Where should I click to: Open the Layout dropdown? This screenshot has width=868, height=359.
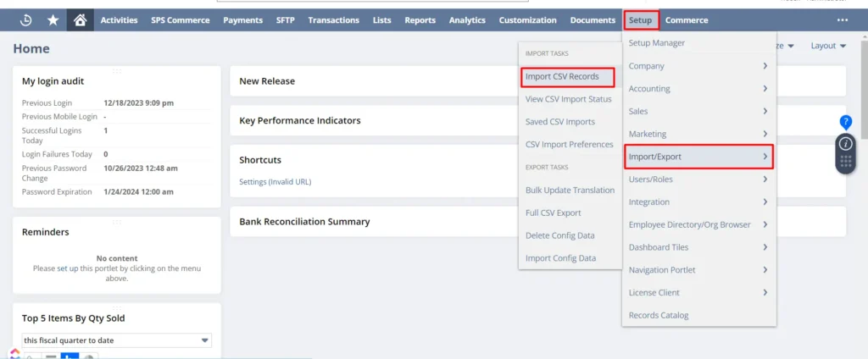[x=829, y=46]
